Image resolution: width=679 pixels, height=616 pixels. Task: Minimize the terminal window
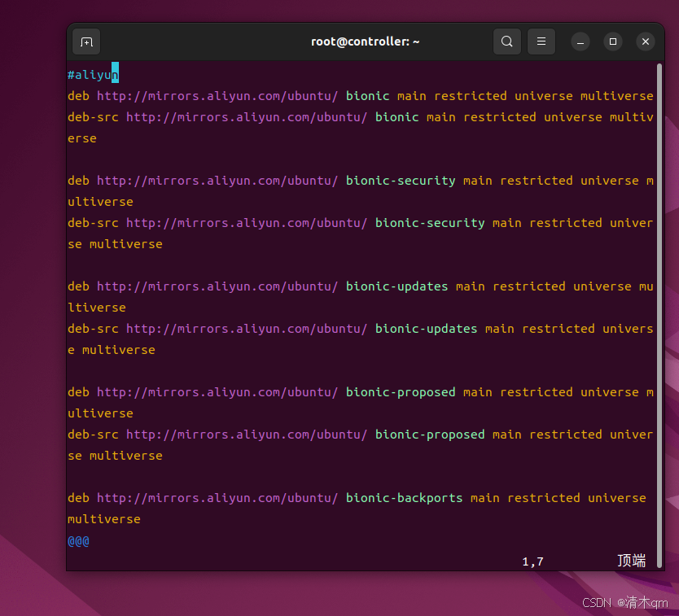[x=580, y=42]
